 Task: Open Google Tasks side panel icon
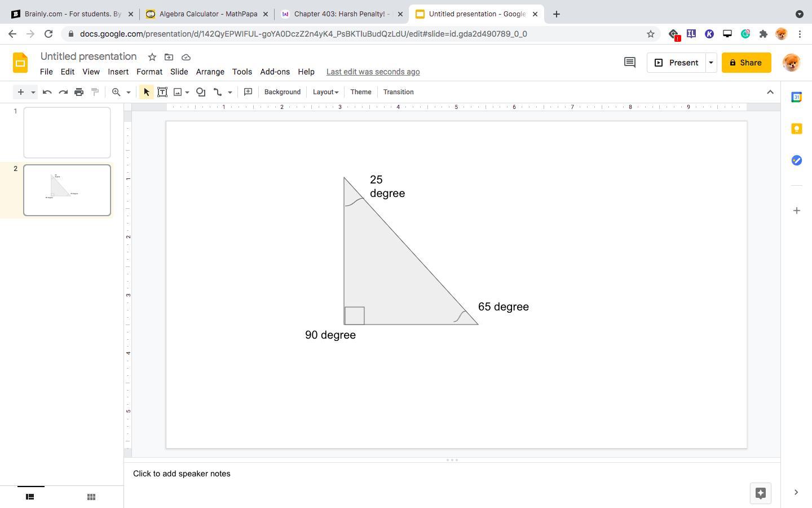tap(797, 160)
